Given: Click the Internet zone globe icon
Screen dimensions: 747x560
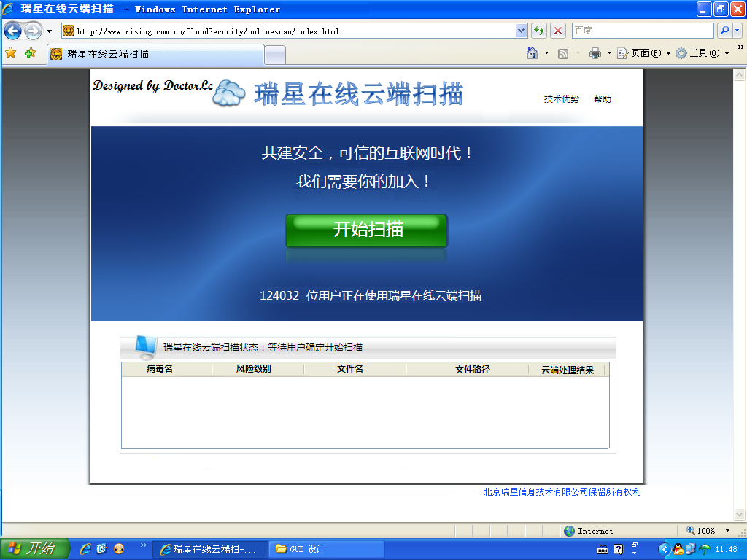Looking at the screenshot, I should point(569,531).
